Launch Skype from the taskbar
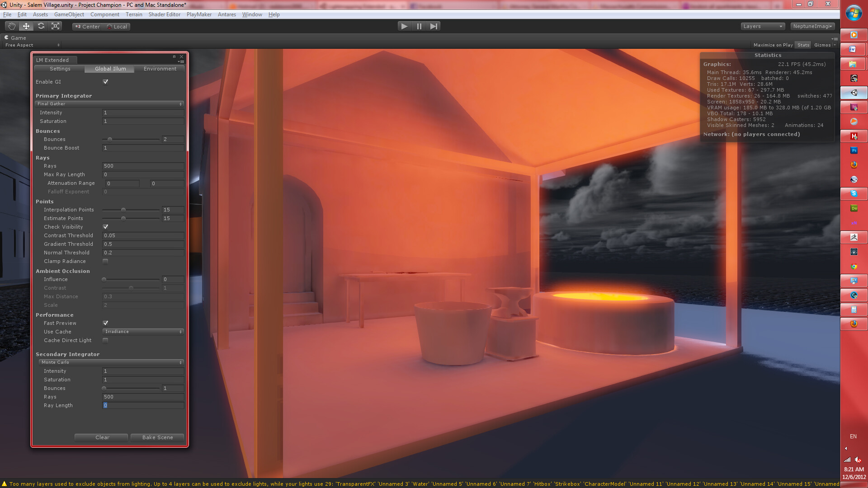 tap(854, 194)
